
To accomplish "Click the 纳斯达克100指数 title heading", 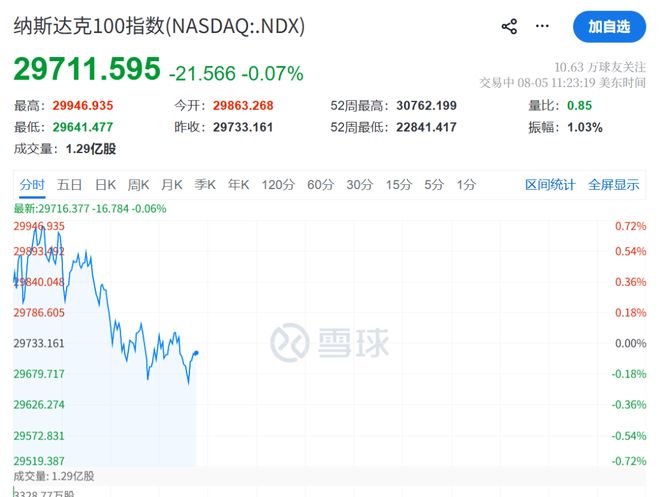I will [159, 26].
